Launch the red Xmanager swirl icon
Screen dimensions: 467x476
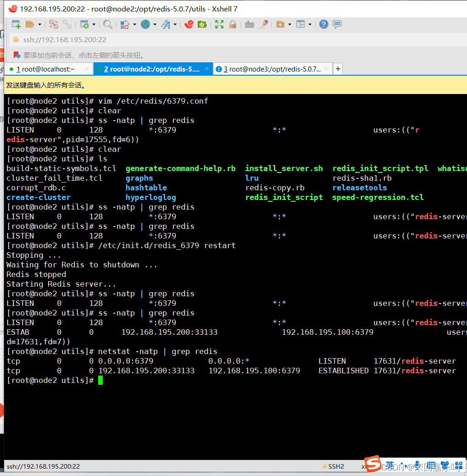(x=189, y=24)
